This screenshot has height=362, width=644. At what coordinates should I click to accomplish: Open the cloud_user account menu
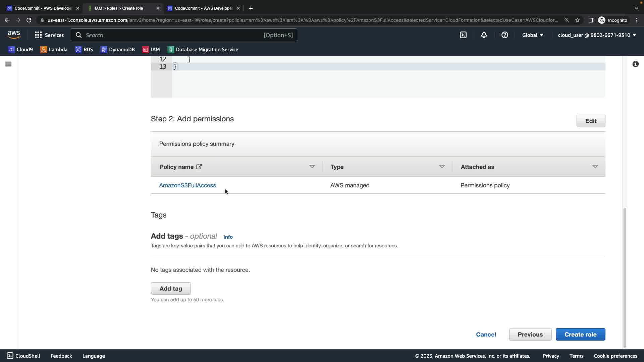(597, 35)
